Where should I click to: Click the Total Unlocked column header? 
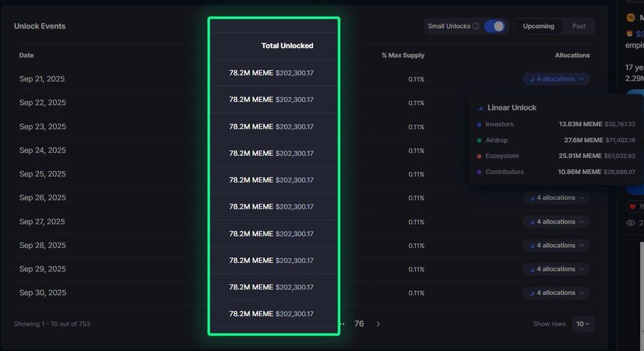coord(287,46)
